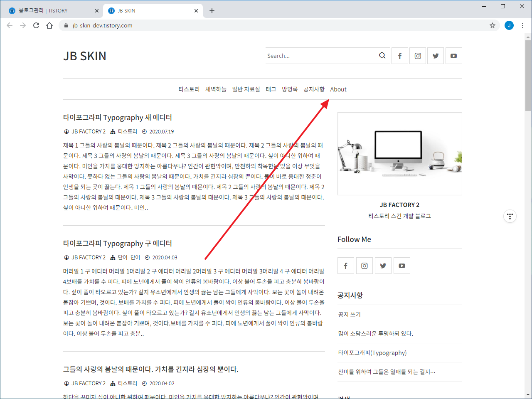Click JB FACTORY 2 profile name in sidebar
Viewport: 532px width, 399px height.
[x=399, y=205]
